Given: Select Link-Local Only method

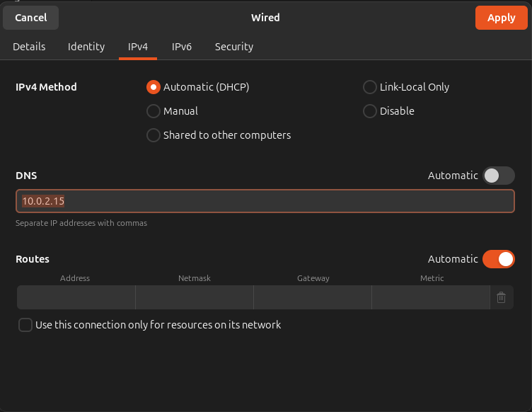Looking at the screenshot, I should click(x=369, y=87).
